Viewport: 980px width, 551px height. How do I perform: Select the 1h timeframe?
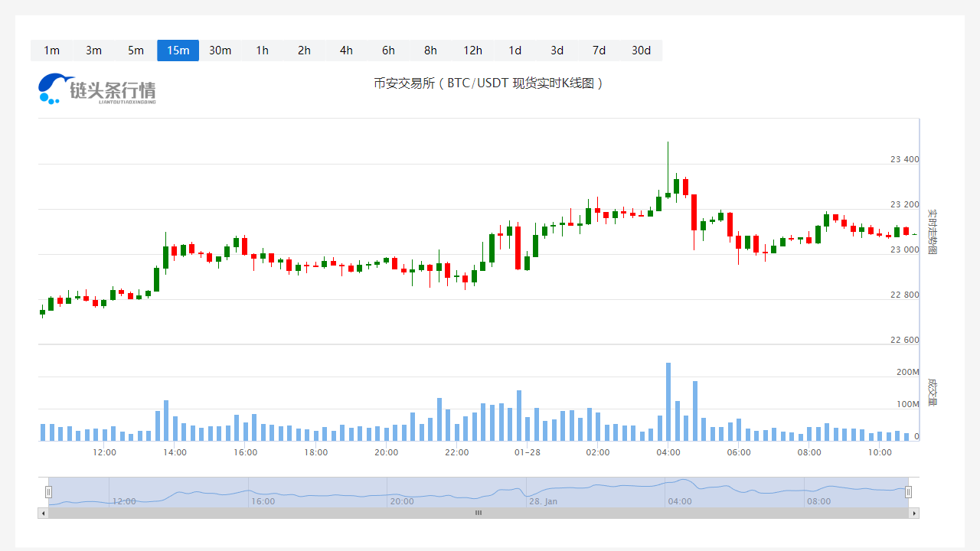[262, 51]
